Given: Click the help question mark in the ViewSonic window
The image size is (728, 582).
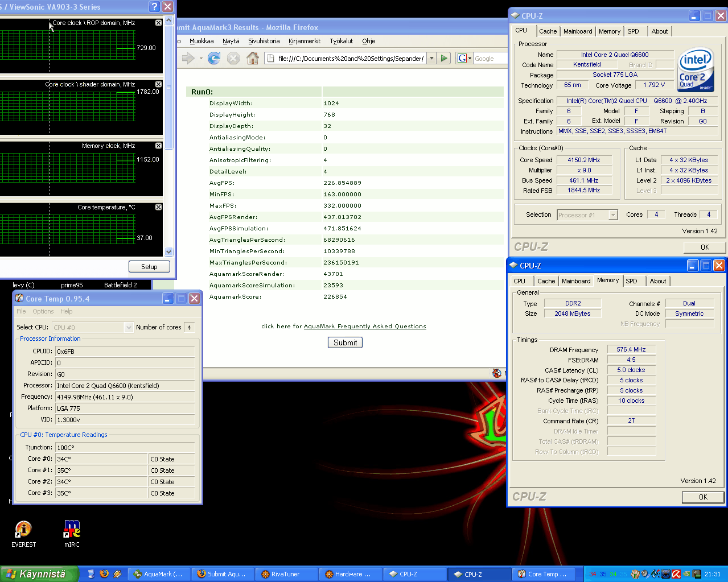Looking at the screenshot, I should (154, 6).
